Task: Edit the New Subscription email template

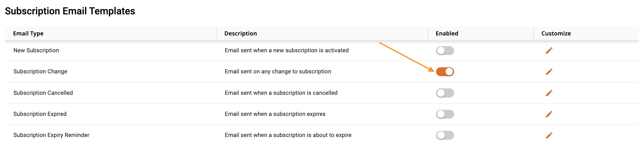Action: (x=549, y=50)
